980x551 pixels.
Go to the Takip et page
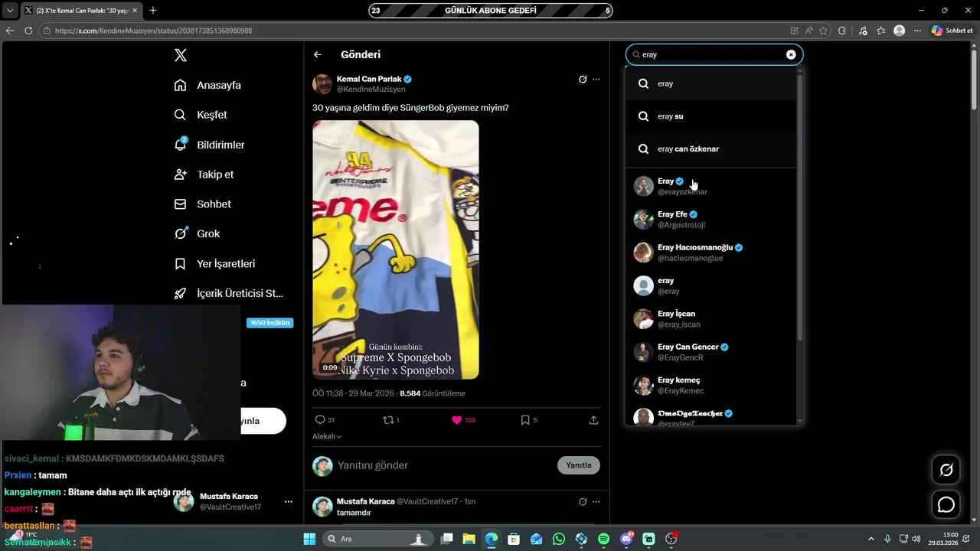point(204,174)
